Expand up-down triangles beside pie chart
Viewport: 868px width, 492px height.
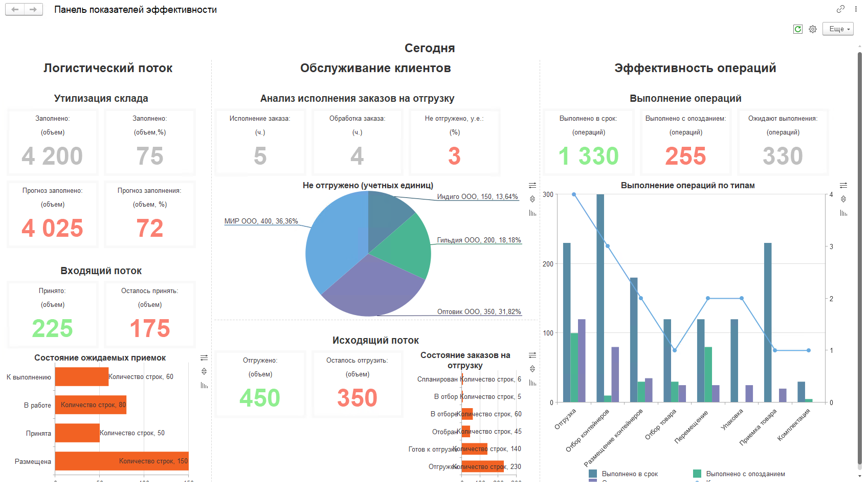coord(532,199)
